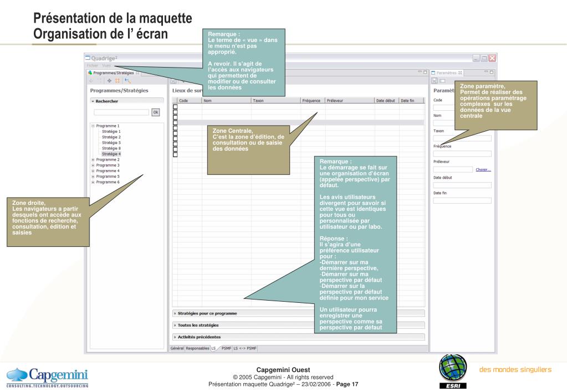This screenshot has height=392, width=567.
Task: Expand the Programme 2 tree node
Action: coord(93,159)
